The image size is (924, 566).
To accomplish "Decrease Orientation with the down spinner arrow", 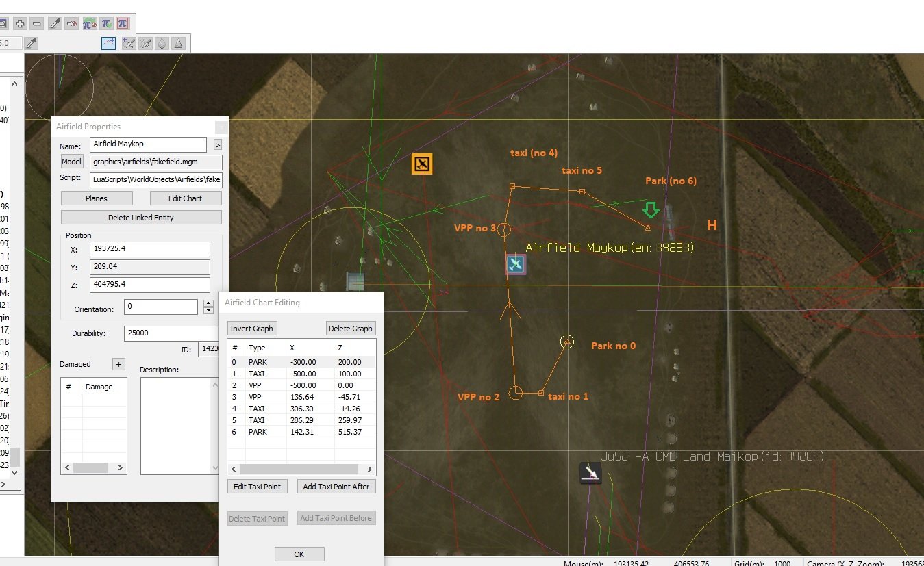I will [x=208, y=311].
